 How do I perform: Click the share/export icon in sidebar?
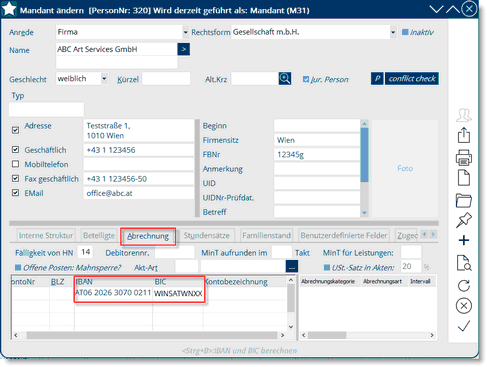tap(464, 136)
